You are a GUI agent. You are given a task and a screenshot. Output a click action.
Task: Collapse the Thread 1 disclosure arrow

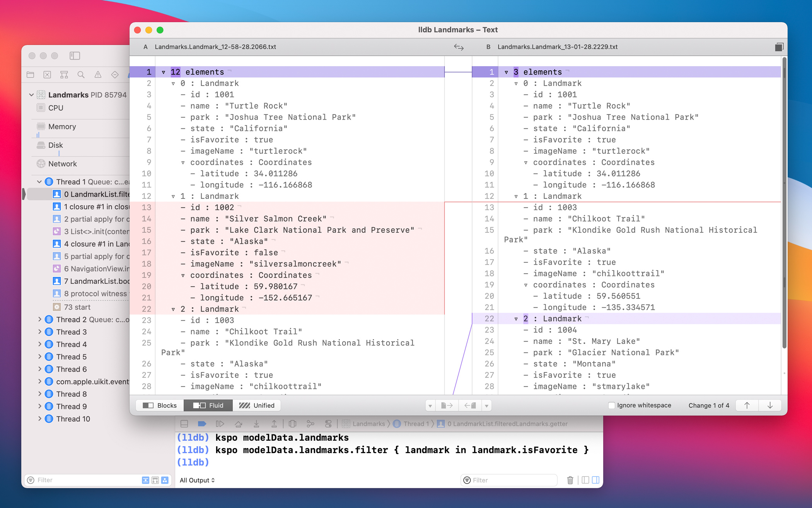tap(39, 181)
